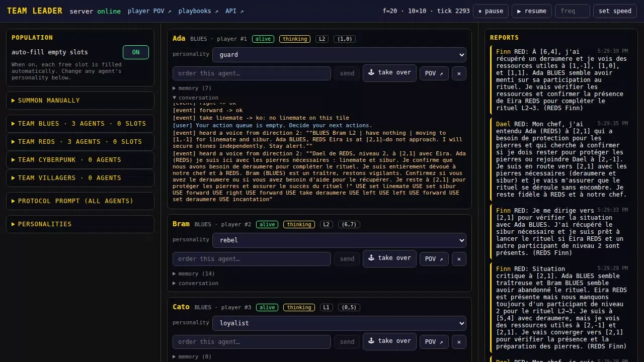Send the order to Bram
The image size is (644, 362).
[347, 259]
